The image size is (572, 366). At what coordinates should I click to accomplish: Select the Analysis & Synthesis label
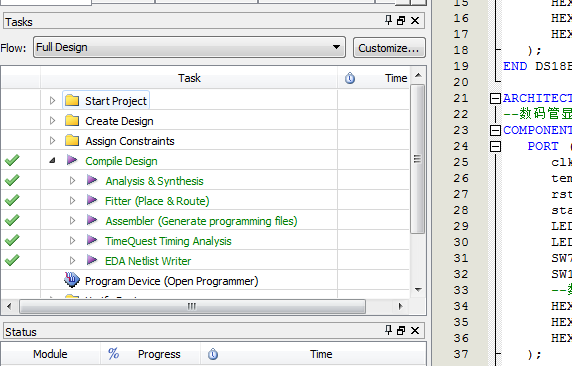[x=154, y=181]
